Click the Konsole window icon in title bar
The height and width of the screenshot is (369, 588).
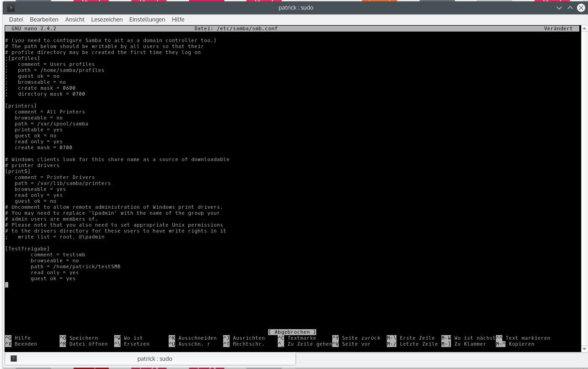pyautogui.click(x=11, y=8)
